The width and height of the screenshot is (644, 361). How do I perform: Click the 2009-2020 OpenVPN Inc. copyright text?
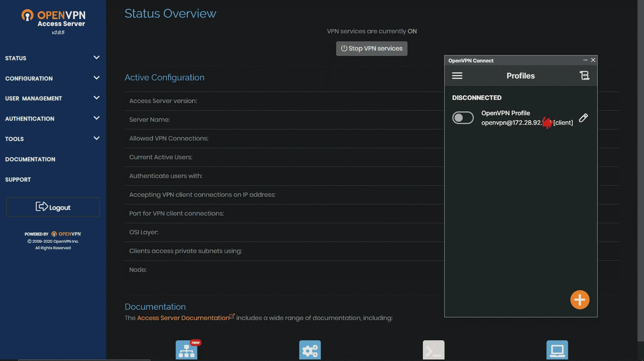point(53,242)
